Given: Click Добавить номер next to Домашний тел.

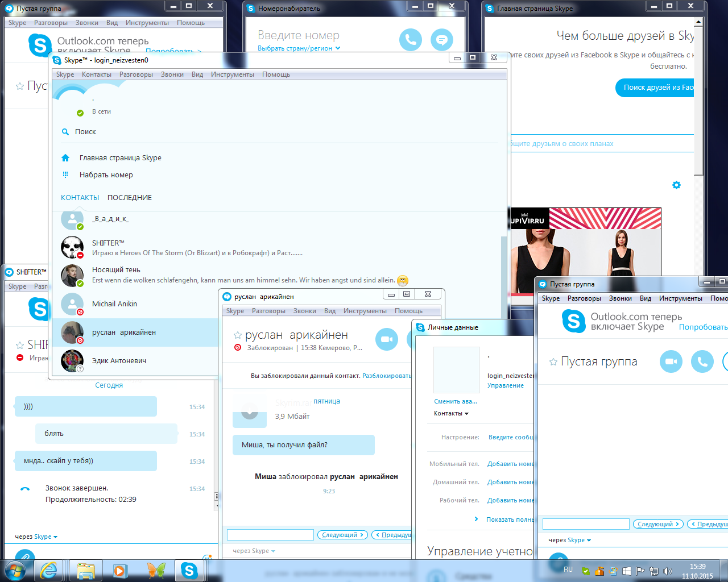Looking at the screenshot, I should (511, 482).
